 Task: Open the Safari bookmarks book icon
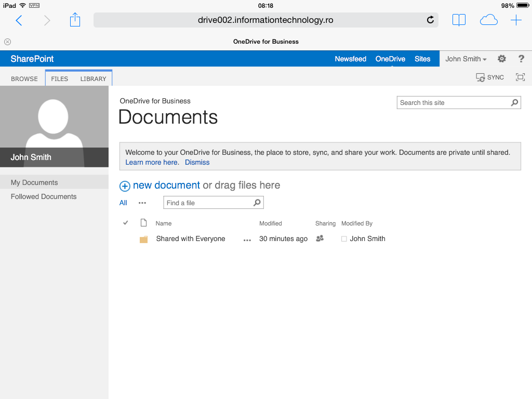[459, 20]
